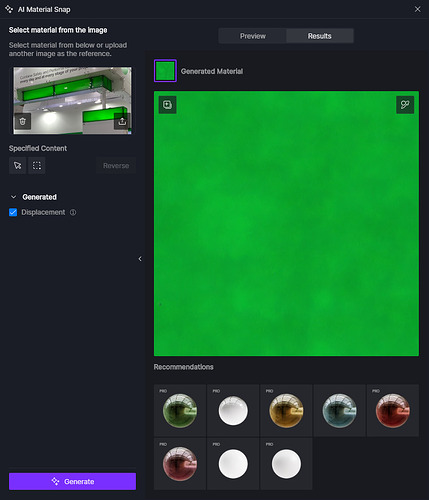
Task: Switch to the Results tab
Action: (x=320, y=36)
